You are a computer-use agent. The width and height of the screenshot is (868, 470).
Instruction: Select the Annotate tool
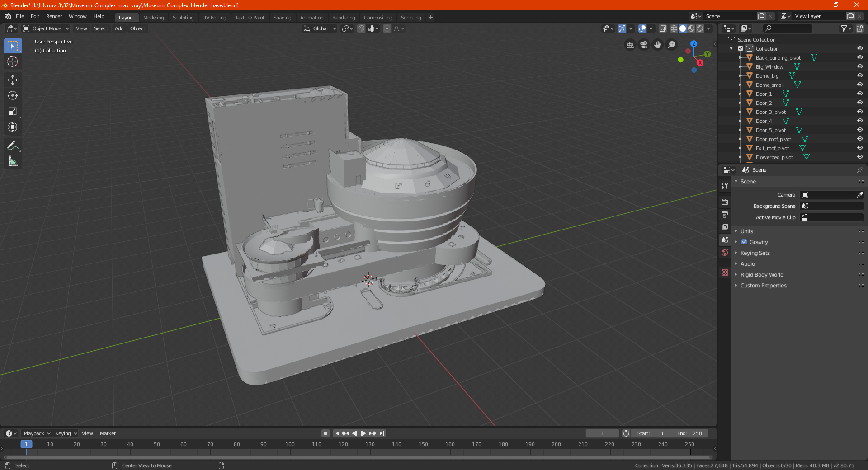(x=13, y=146)
